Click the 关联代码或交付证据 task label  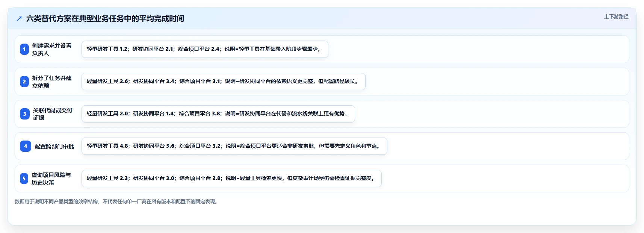click(53, 114)
